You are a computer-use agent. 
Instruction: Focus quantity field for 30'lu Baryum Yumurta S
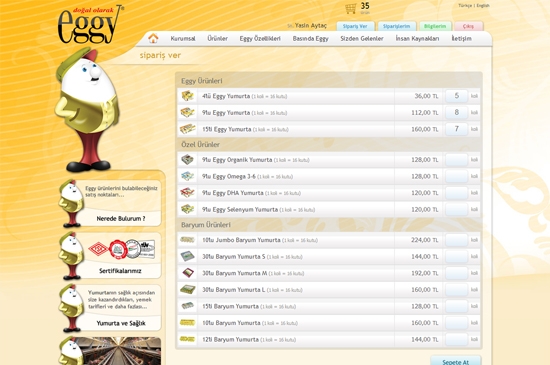[x=456, y=256]
